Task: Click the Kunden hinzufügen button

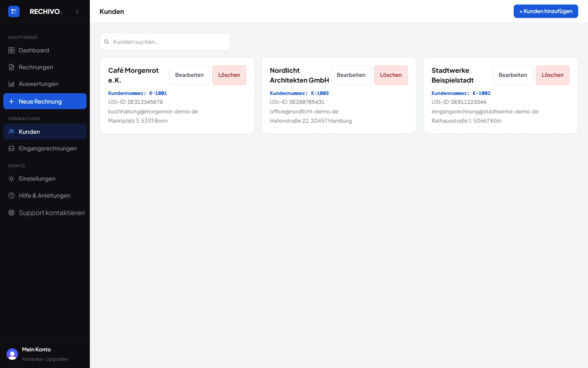Action: click(x=546, y=11)
